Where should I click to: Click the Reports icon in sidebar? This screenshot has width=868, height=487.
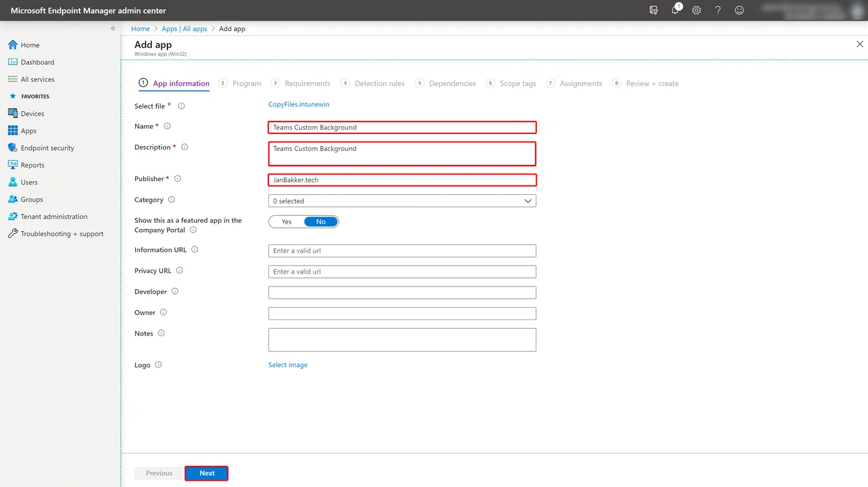(12, 165)
